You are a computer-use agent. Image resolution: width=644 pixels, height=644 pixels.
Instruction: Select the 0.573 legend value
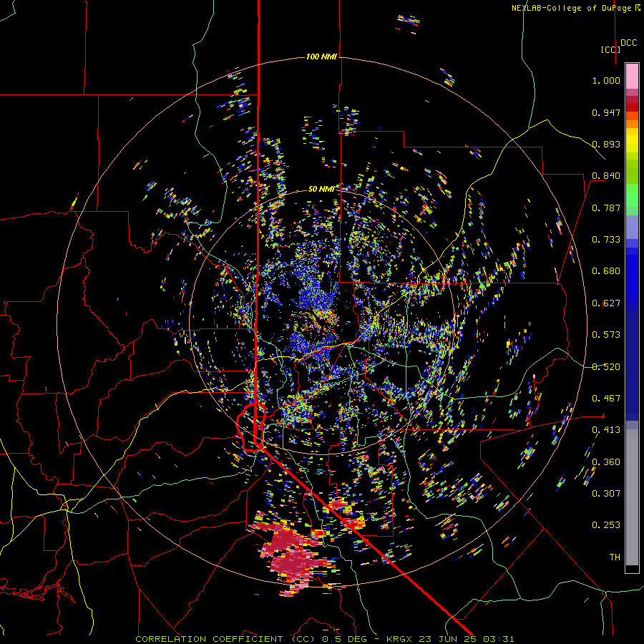click(606, 335)
